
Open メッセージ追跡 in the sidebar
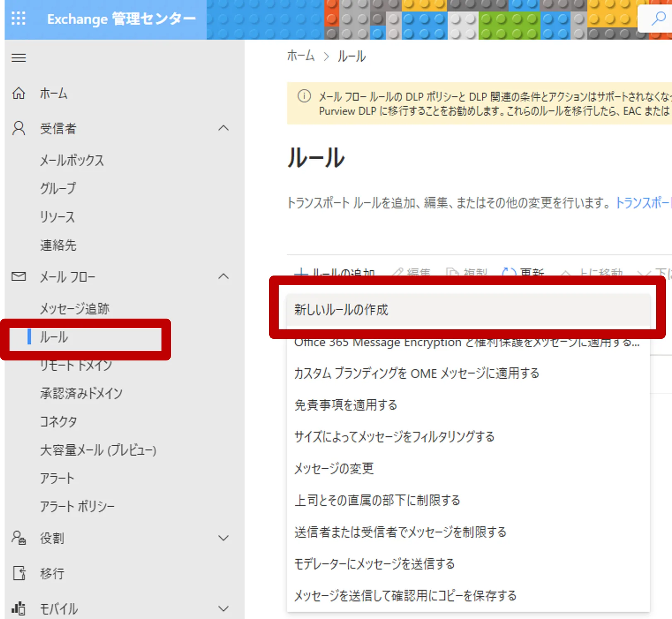click(75, 309)
